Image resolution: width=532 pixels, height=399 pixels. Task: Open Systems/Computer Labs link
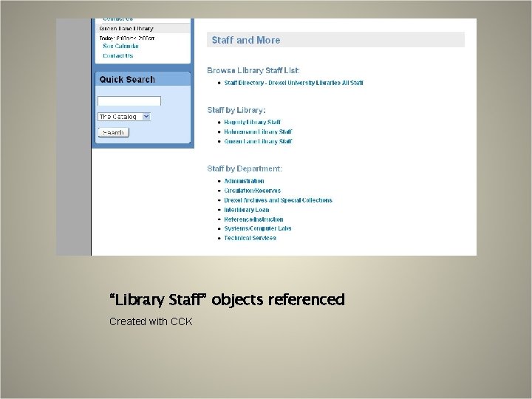pyautogui.click(x=258, y=228)
